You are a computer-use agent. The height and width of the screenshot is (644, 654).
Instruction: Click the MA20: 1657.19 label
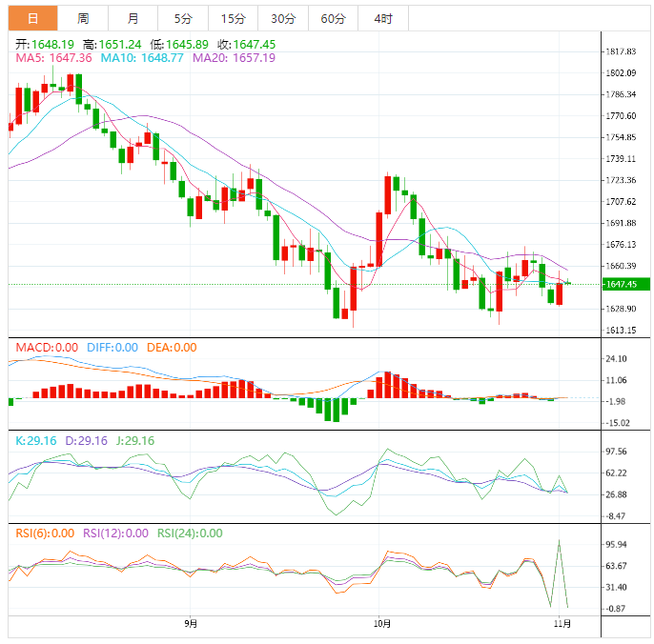click(234, 57)
